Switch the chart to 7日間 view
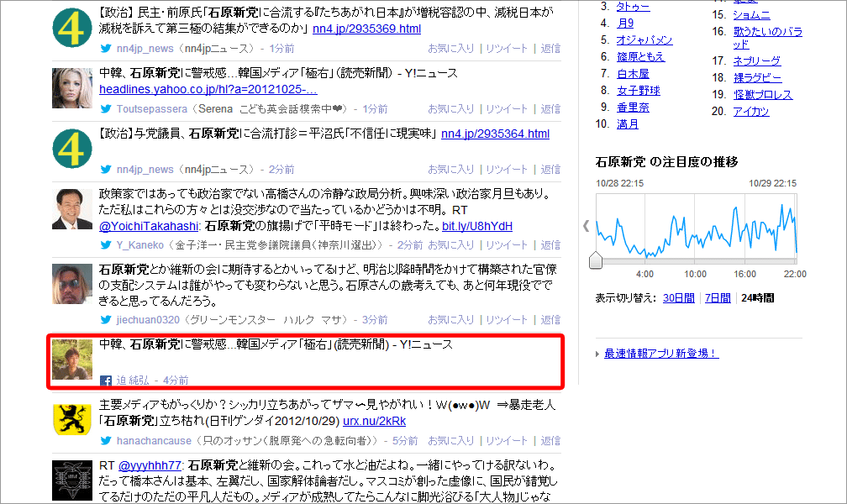This screenshot has height=504, width=847. [x=718, y=298]
